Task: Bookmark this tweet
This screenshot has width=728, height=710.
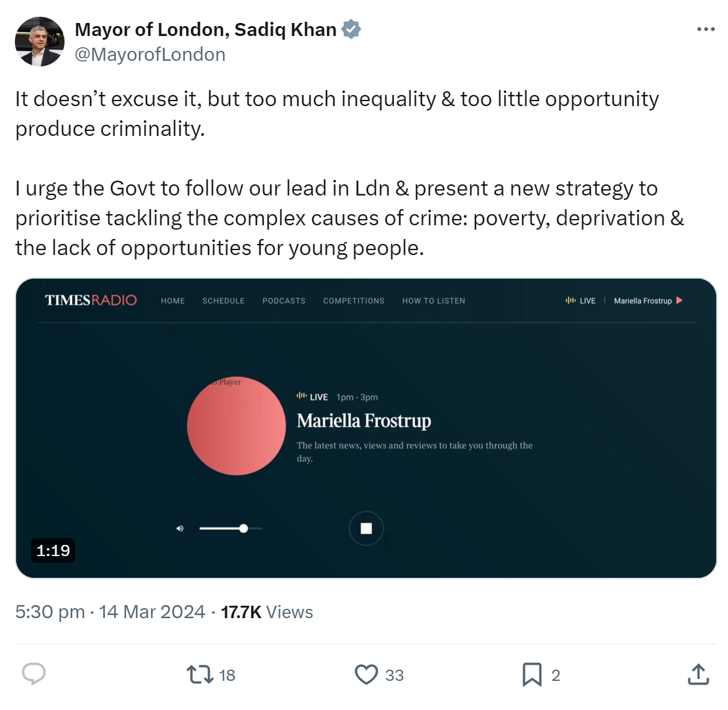Action: click(x=532, y=675)
